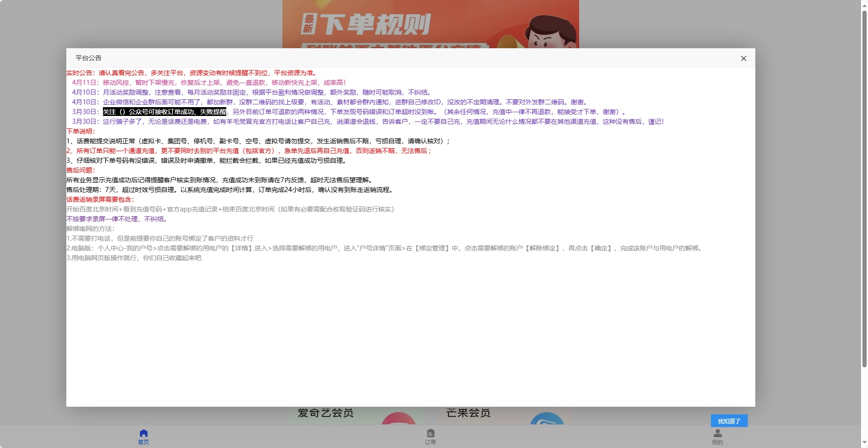This screenshot has width=868, height=448.
Task: Click the 售后问题 red heading
Action: [x=81, y=170]
